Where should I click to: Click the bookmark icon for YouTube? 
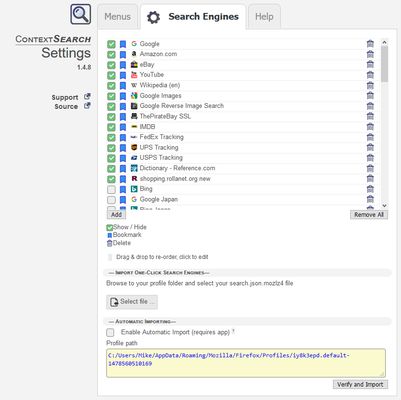coord(123,75)
